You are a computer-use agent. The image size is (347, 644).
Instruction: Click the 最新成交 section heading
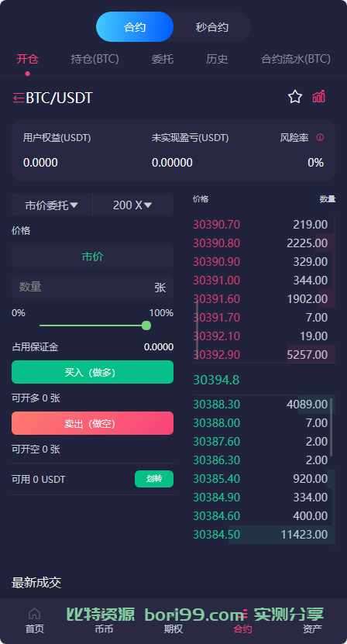coord(36,583)
